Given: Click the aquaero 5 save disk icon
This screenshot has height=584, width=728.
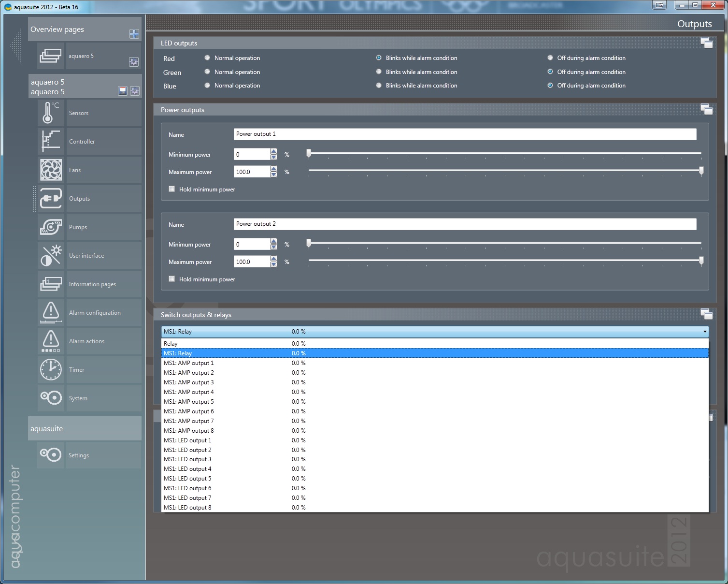Looking at the screenshot, I should coord(123,91).
